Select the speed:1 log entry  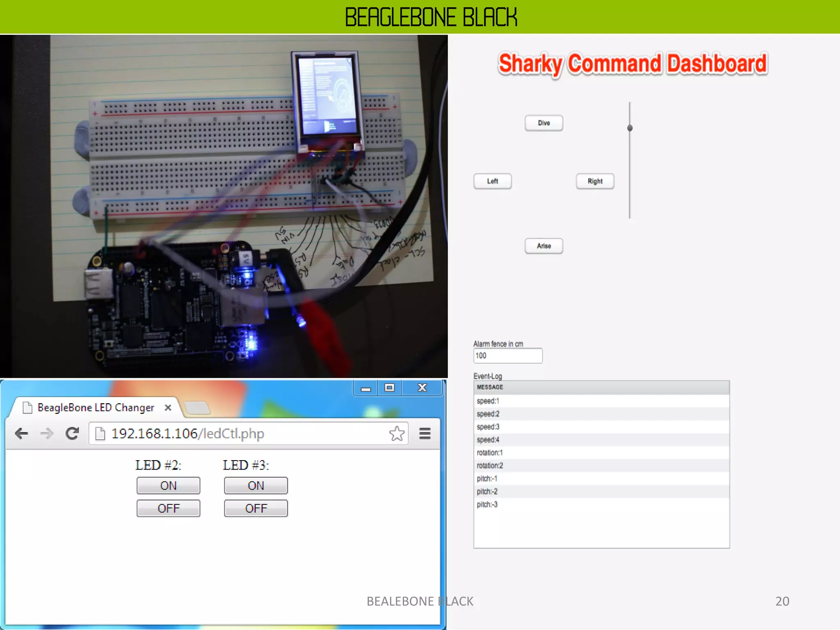[x=601, y=401]
